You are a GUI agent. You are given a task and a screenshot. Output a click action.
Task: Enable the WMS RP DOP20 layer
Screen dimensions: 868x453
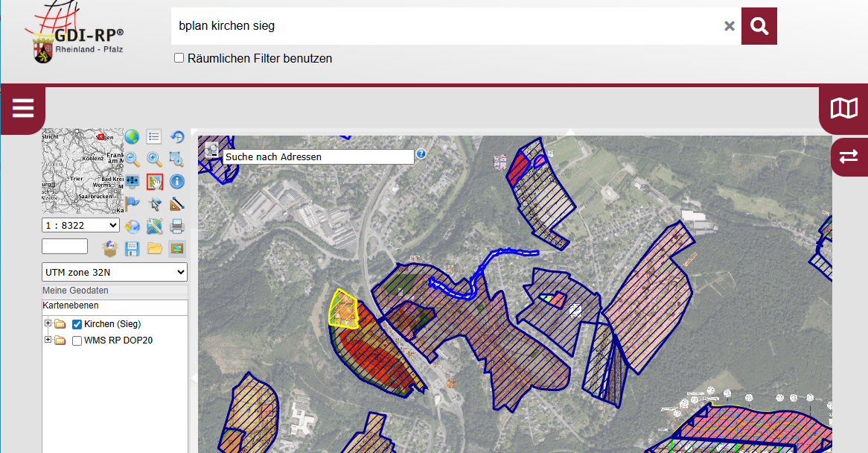[77, 340]
